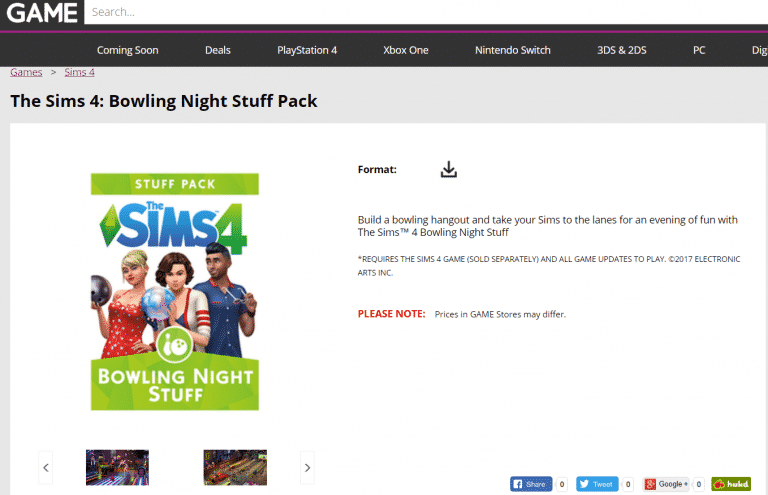Share the page on Facebook
This screenshot has height=495, width=768.
(530, 484)
